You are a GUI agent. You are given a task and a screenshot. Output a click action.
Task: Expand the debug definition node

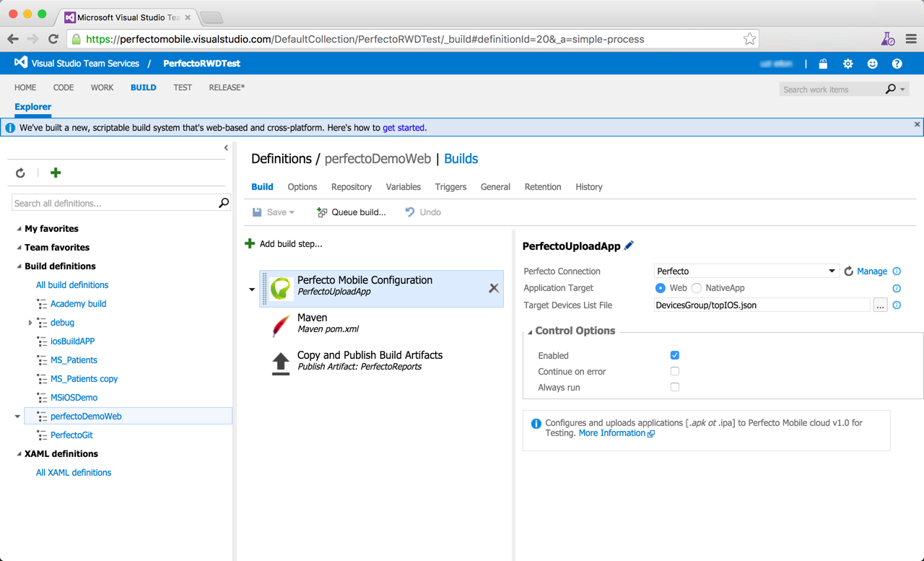pos(30,323)
